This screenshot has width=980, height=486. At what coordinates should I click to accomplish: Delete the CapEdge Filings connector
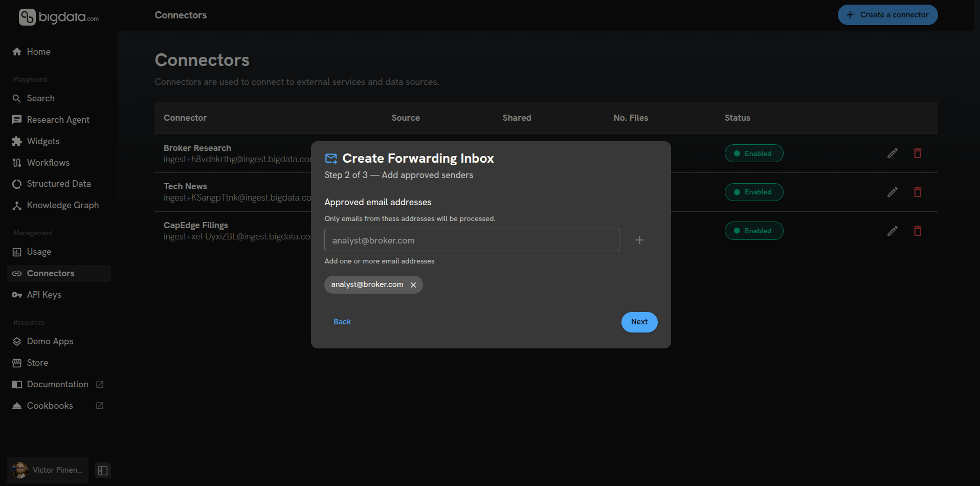tap(918, 231)
